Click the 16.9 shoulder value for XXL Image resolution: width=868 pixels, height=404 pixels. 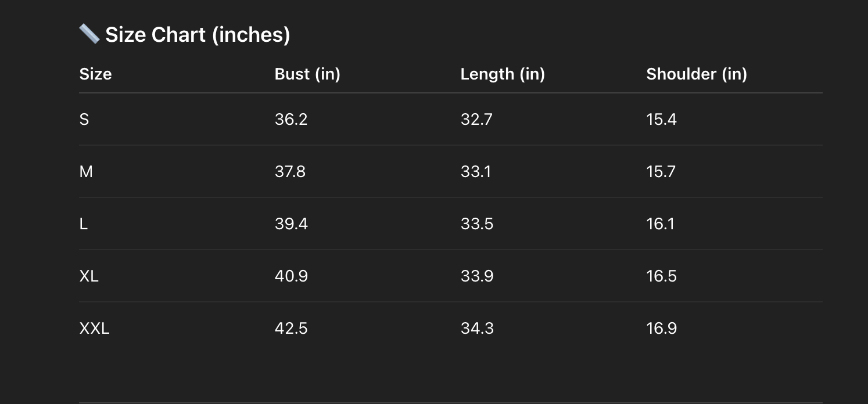[662, 329]
